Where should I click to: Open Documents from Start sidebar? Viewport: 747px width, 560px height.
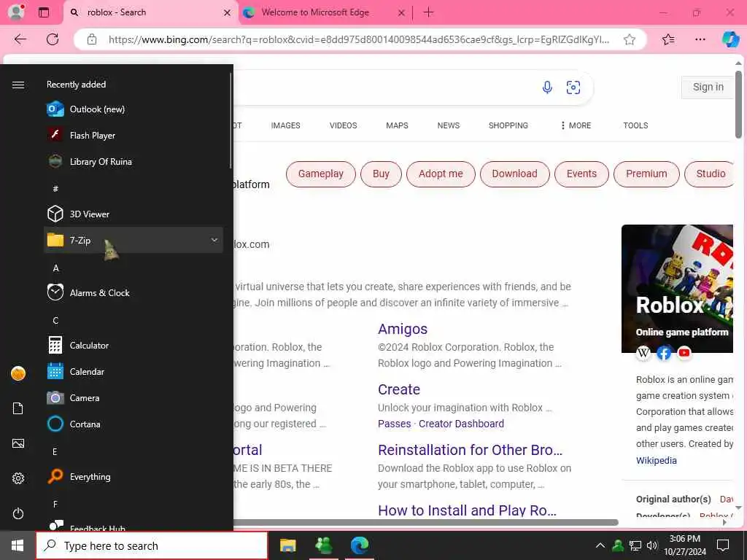18,408
